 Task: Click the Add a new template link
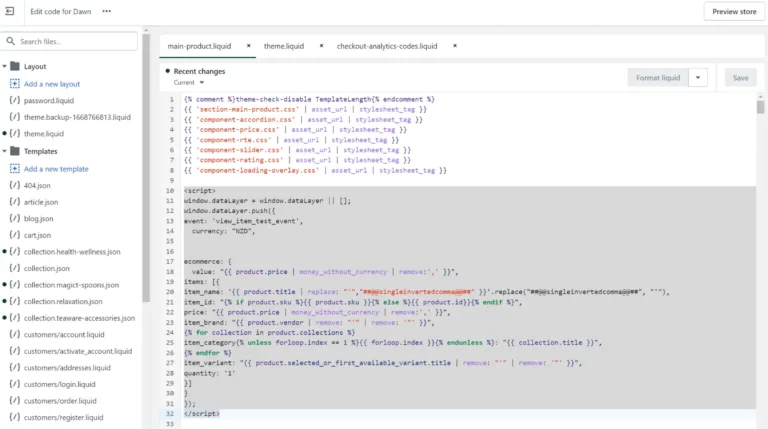[x=56, y=169]
